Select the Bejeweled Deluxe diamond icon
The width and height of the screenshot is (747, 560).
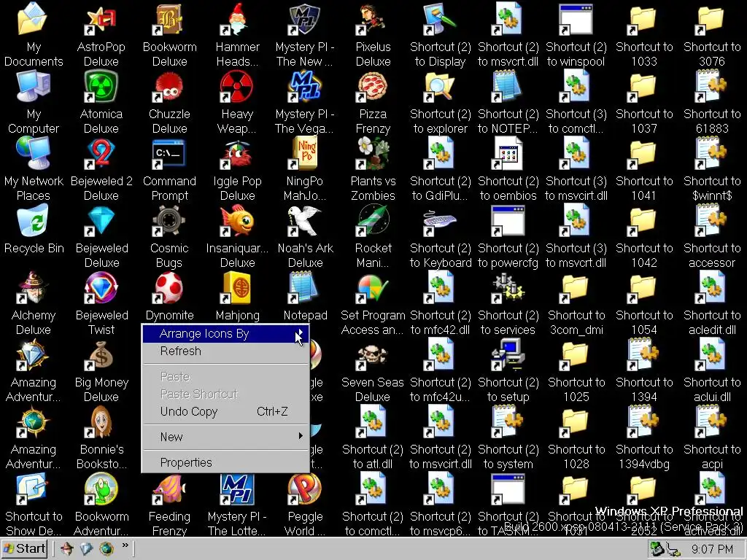101,220
